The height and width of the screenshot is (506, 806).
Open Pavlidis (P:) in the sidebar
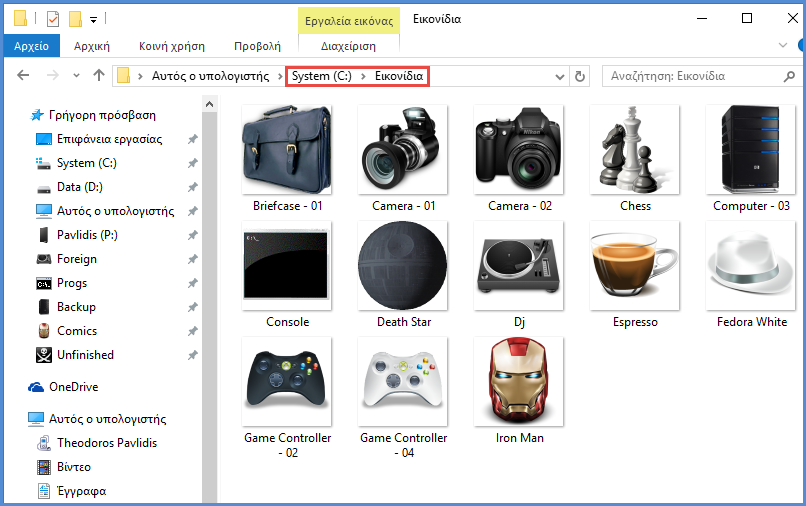click(87, 235)
